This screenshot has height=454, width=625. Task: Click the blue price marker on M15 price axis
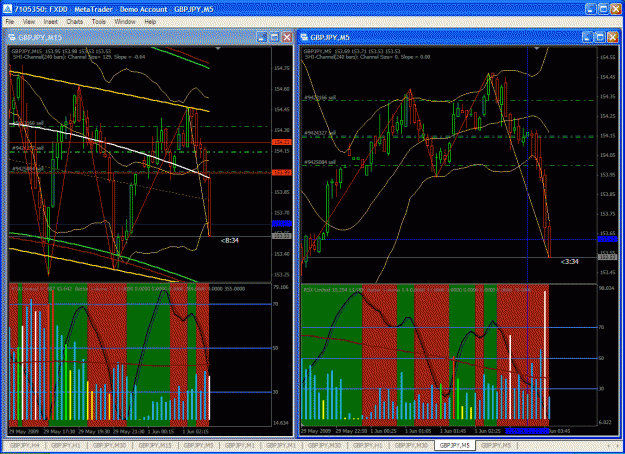(x=282, y=224)
